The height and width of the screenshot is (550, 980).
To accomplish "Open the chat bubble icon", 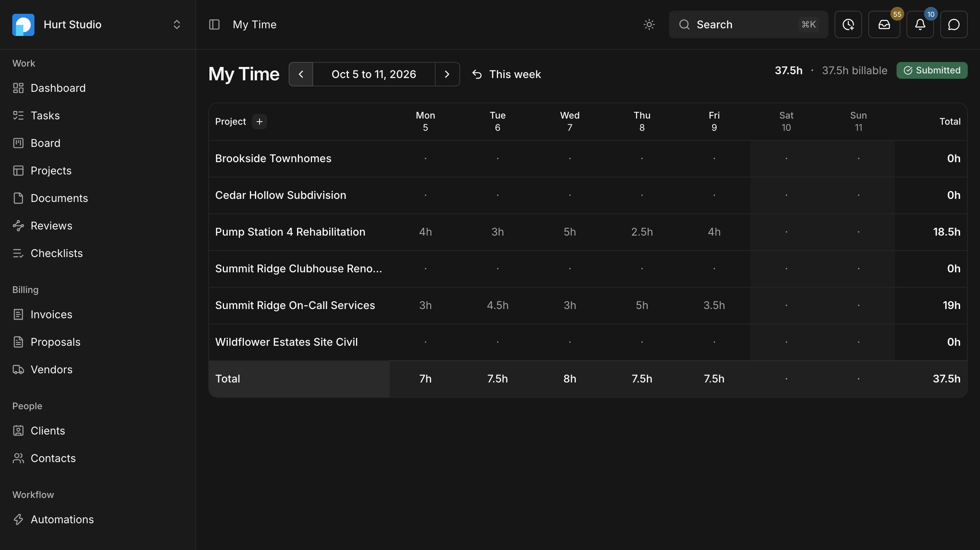I will (x=954, y=24).
